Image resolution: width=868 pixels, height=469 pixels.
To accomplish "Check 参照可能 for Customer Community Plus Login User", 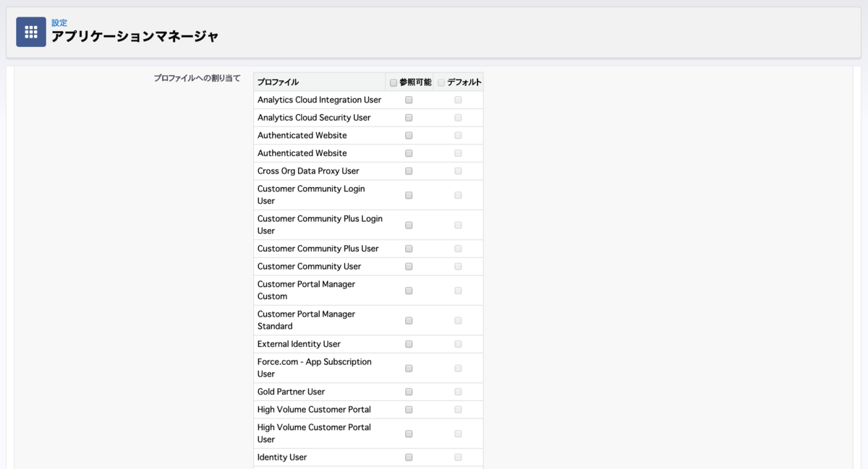I will 409,225.
